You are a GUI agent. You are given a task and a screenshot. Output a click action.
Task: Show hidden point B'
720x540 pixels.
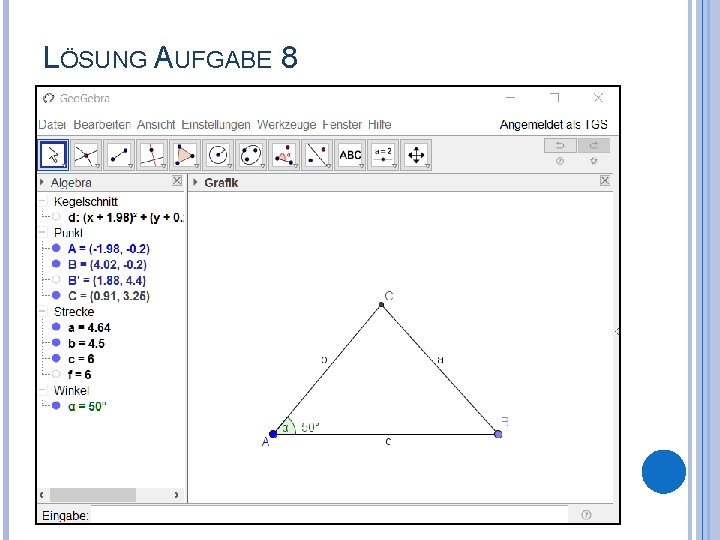click(56, 279)
